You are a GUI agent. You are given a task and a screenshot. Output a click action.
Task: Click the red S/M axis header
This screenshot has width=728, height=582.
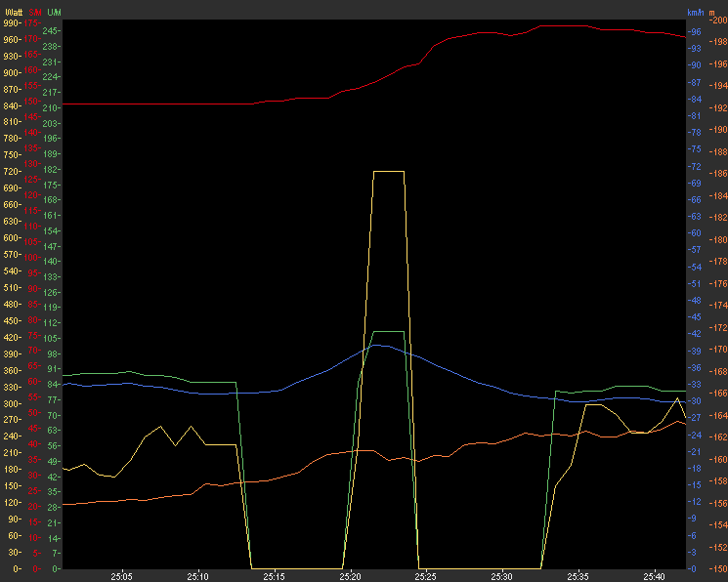[x=34, y=12]
